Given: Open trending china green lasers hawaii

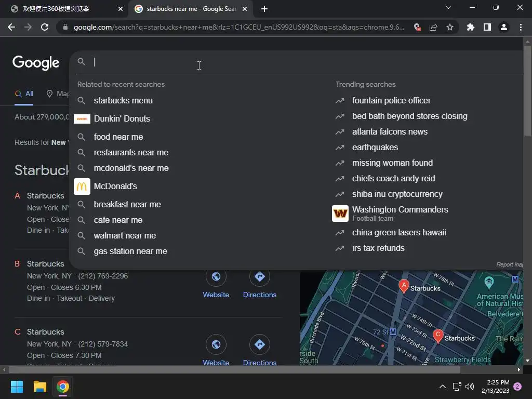Looking at the screenshot, I should click(x=399, y=232).
